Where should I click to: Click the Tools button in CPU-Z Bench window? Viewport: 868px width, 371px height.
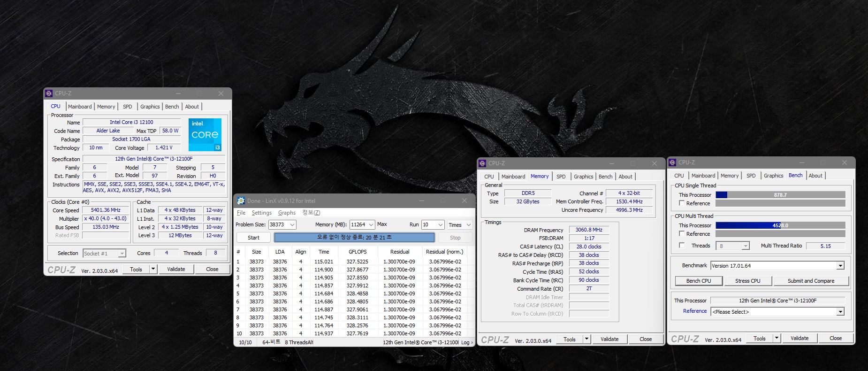point(760,338)
